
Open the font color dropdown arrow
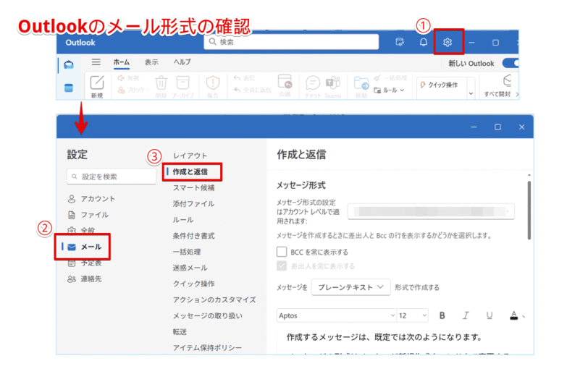[x=524, y=317]
